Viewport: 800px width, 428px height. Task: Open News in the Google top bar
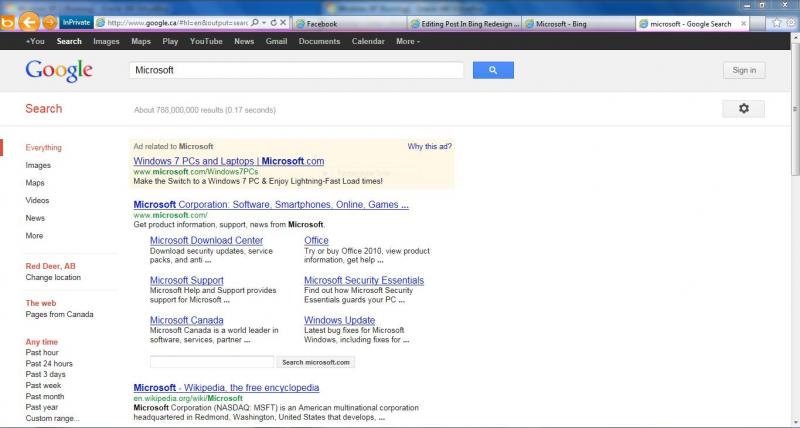[x=244, y=41]
